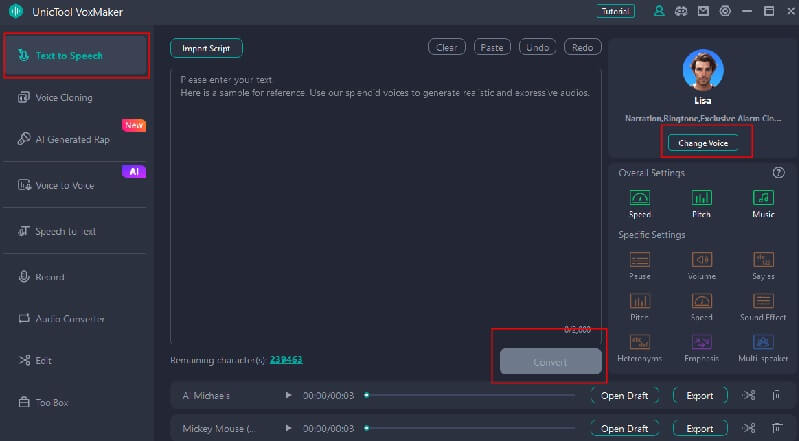The height and width of the screenshot is (441, 799).
Task: Click the overall Pitch setting icon
Action: (x=702, y=198)
